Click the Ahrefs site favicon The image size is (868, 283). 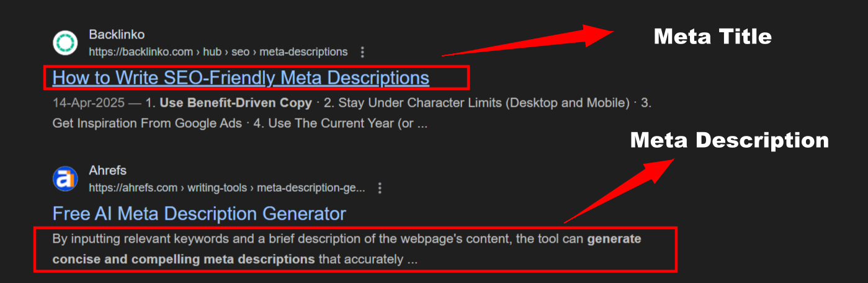click(65, 179)
